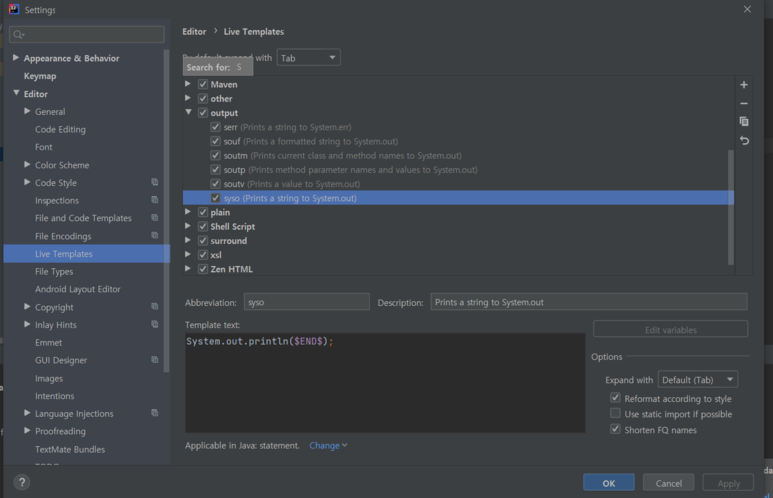Click the settings sidebar vertical scrollbar
This screenshot has width=773, height=498.
pyautogui.click(x=167, y=211)
